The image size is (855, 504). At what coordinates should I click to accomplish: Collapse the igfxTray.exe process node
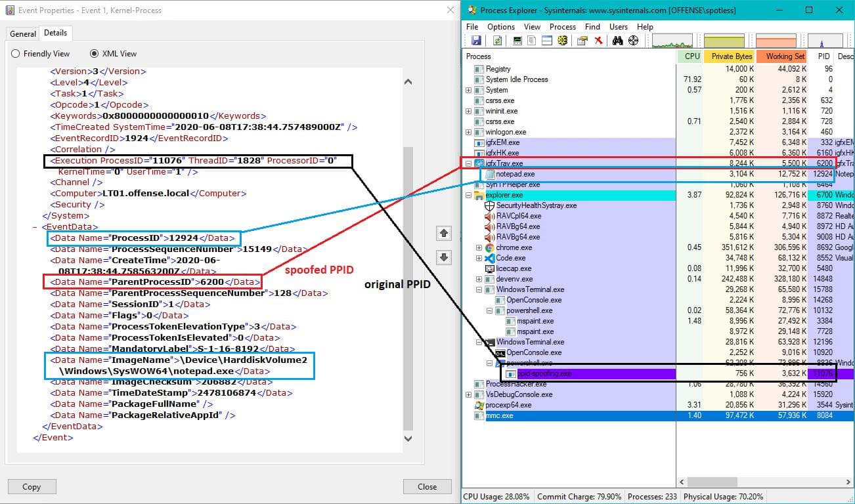[468, 163]
